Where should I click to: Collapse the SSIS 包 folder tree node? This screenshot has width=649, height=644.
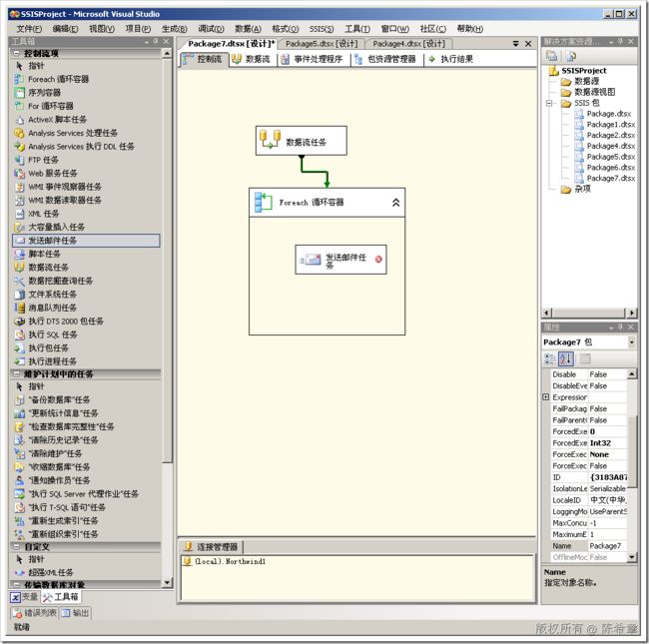[x=549, y=103]
